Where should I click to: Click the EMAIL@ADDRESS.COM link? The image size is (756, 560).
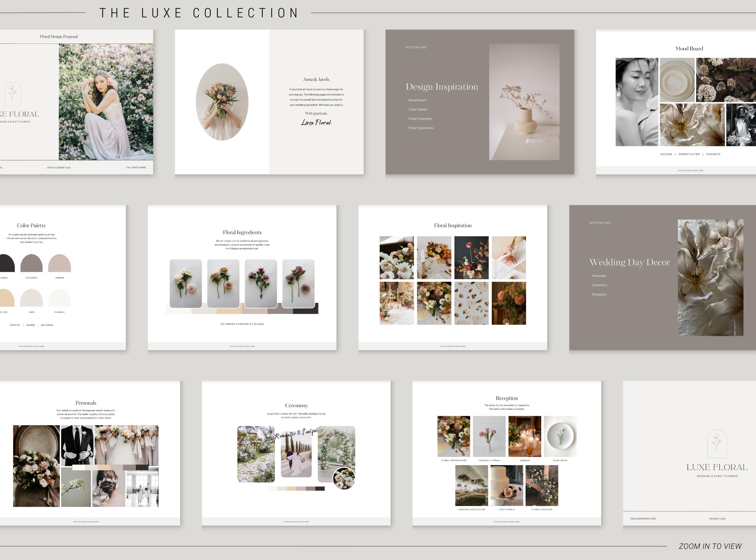click(643, 519)
